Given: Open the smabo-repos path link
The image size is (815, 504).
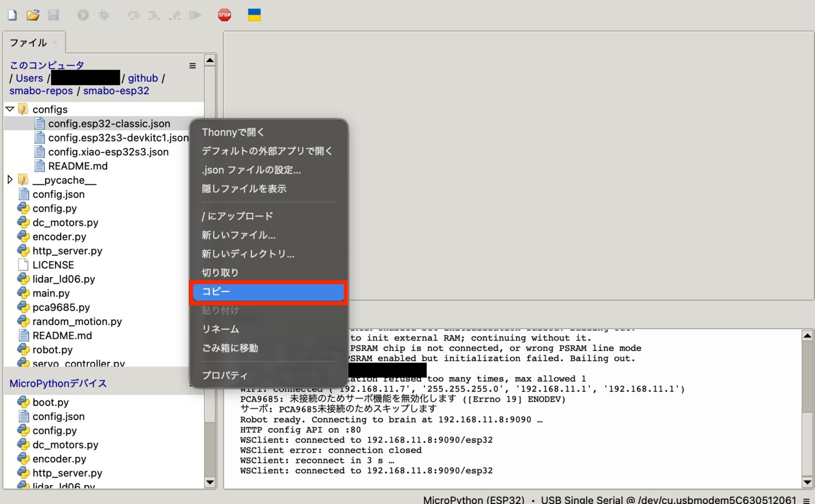Looking at the screenshot, I should pos(41,91).
